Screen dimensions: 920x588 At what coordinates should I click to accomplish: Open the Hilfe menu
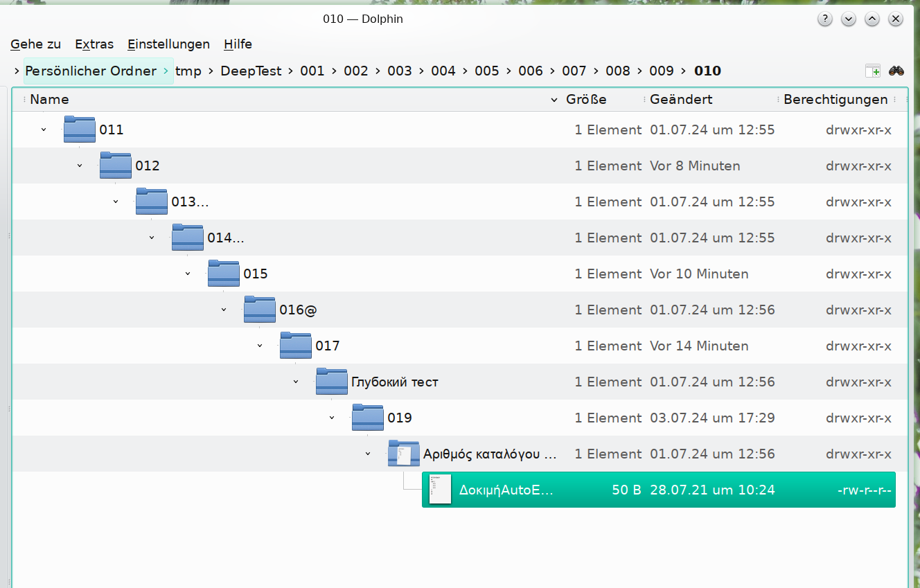click(x=238, y=44)
